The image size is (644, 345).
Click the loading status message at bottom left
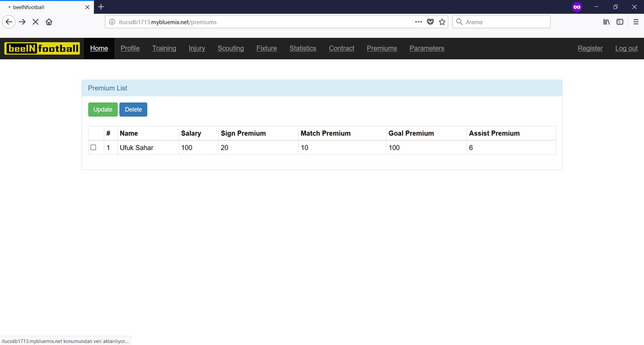(65, 341)
